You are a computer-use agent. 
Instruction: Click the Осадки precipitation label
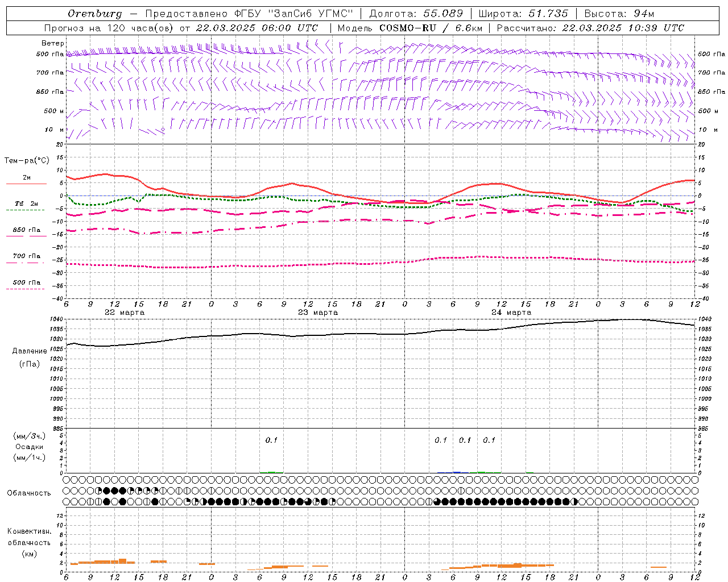click(x=29, y=447)
